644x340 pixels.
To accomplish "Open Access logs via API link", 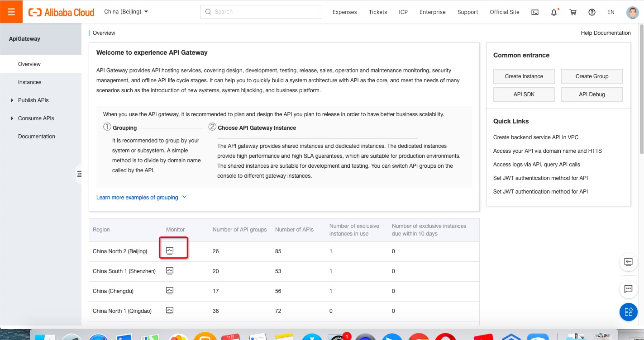I will (536, 165).
